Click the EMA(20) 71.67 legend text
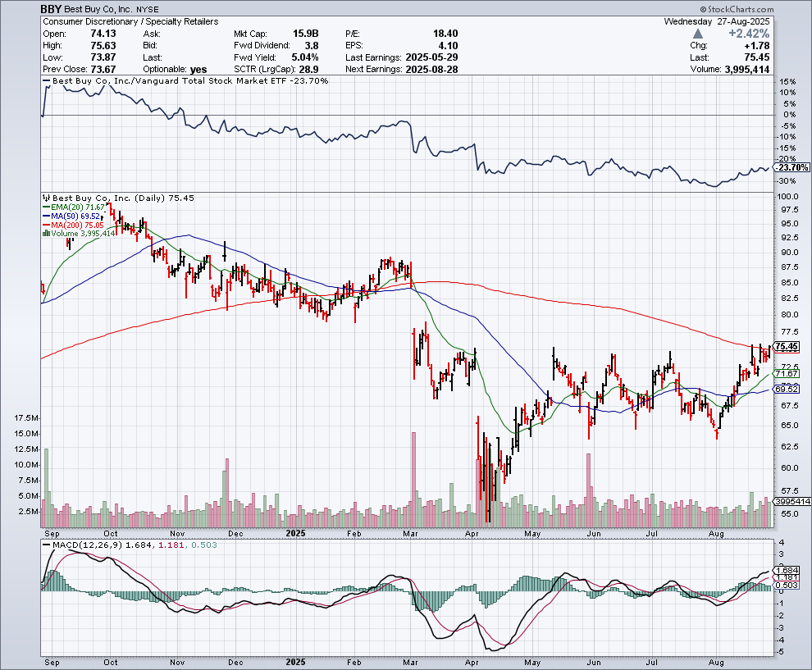Screen dimensions: 812x670 [78, 207]
